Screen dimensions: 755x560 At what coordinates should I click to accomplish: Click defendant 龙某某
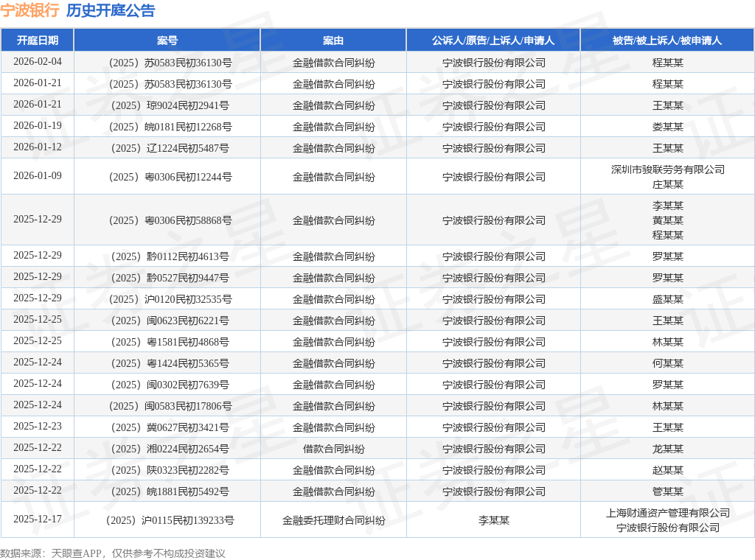click(667, 449)
